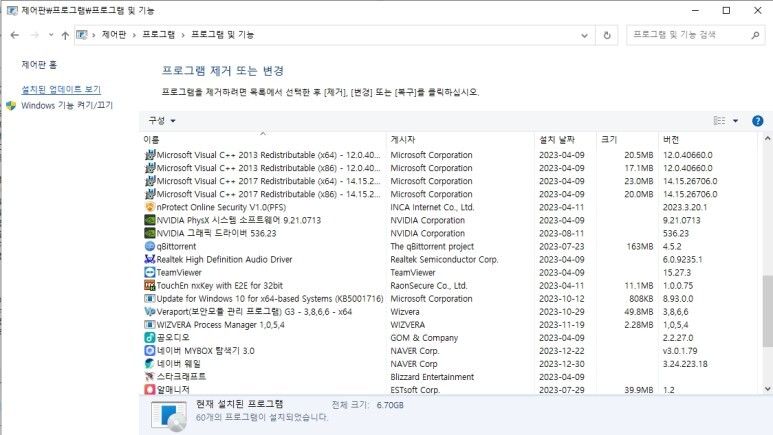773x435 pixels.
Task: Open 설치된 업데이트 보기 link
Action: (61, 89)
